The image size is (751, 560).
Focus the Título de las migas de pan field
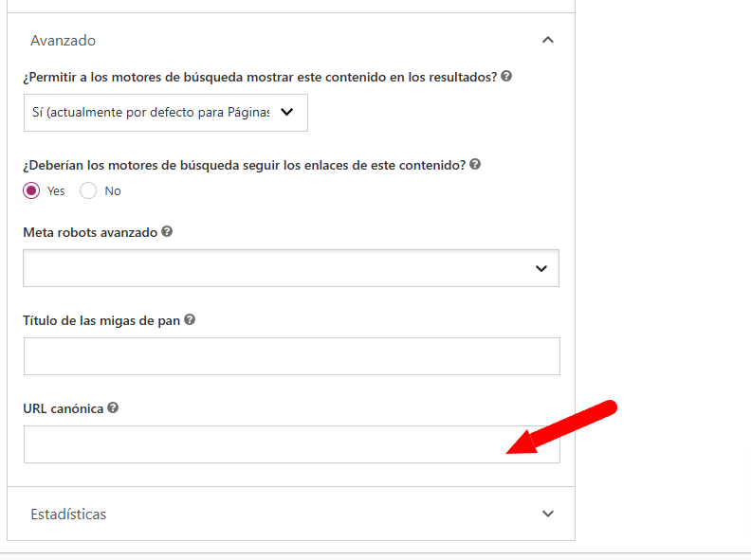click(292, 356)
